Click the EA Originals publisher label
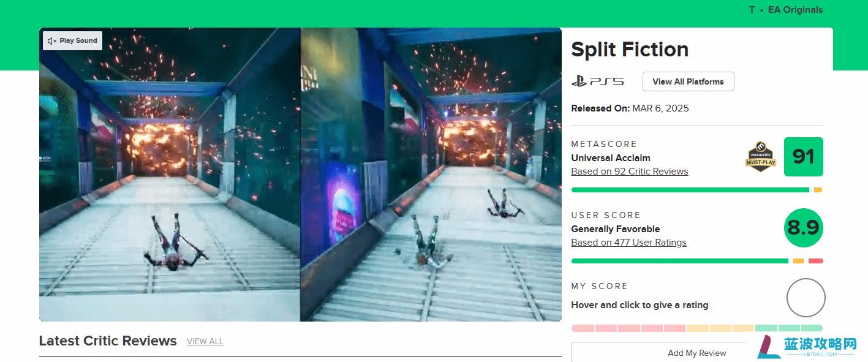 [x=796, y=10]
